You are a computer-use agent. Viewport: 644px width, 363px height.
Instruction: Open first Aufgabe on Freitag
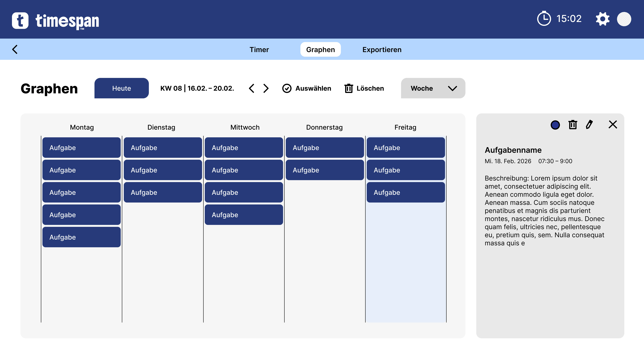(x=406, y=147)
